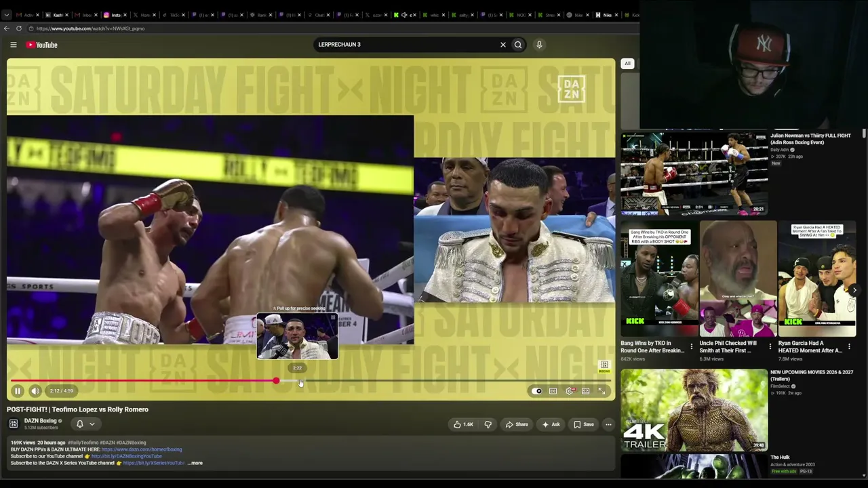Play the Ryan Garcia HEATED Moment short

pyautogui.click(x=817, y=279)
